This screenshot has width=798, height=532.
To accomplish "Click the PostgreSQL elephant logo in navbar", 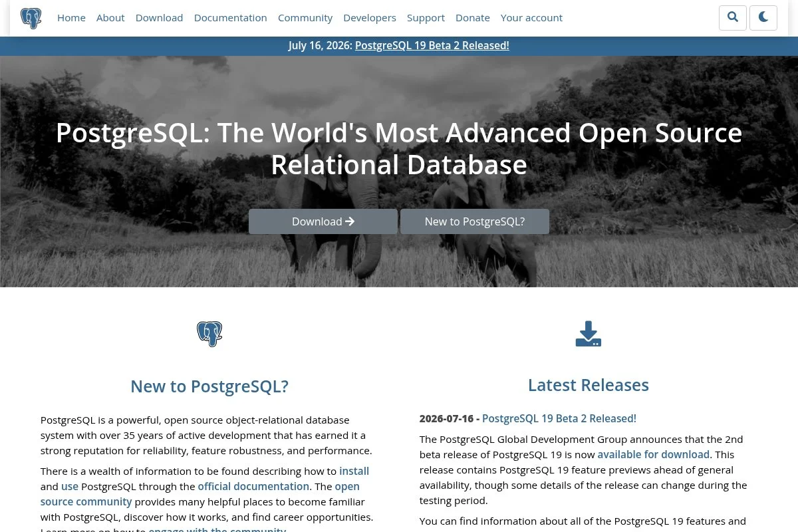I will pos(31,18).
